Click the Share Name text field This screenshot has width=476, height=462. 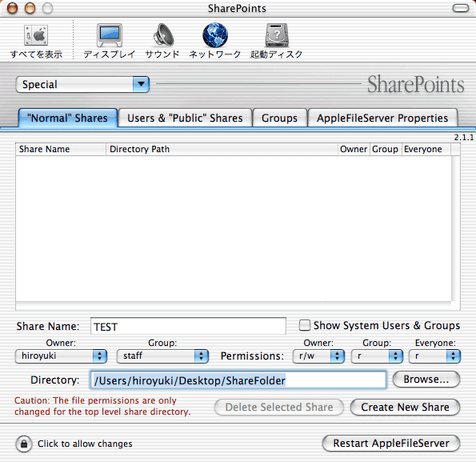pyautogui.click(x=188, y=326)
